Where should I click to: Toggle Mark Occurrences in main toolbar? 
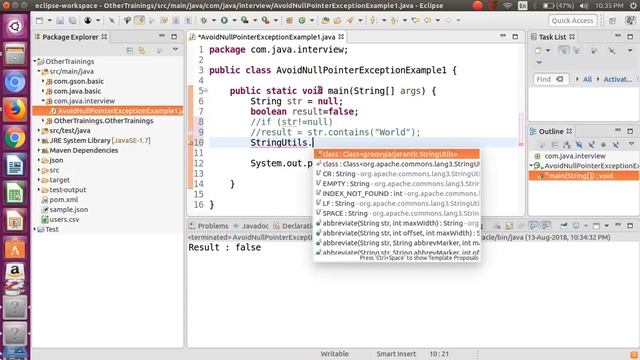[139, 20]
